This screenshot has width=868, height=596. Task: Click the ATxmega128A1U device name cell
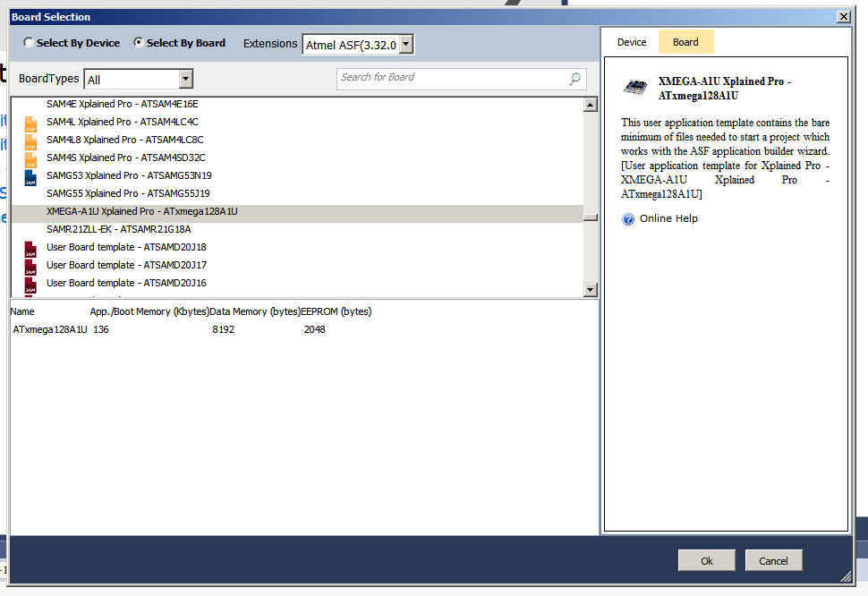coord(50,329)
